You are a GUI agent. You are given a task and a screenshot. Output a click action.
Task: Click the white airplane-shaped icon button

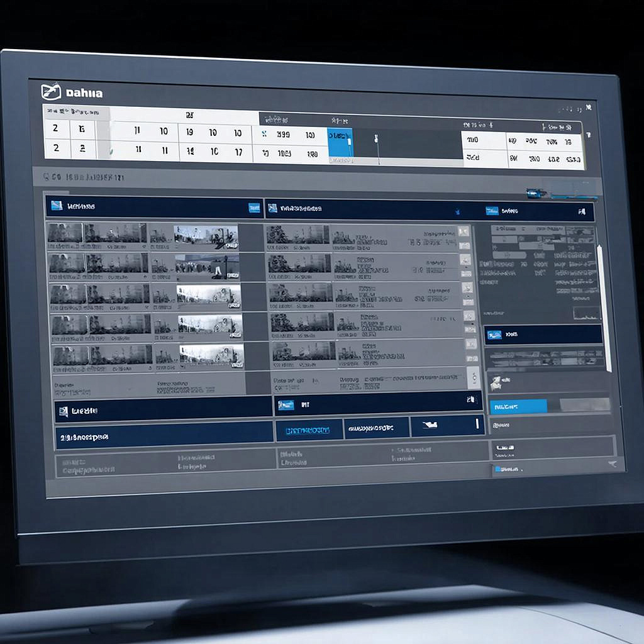pos(430,425)
